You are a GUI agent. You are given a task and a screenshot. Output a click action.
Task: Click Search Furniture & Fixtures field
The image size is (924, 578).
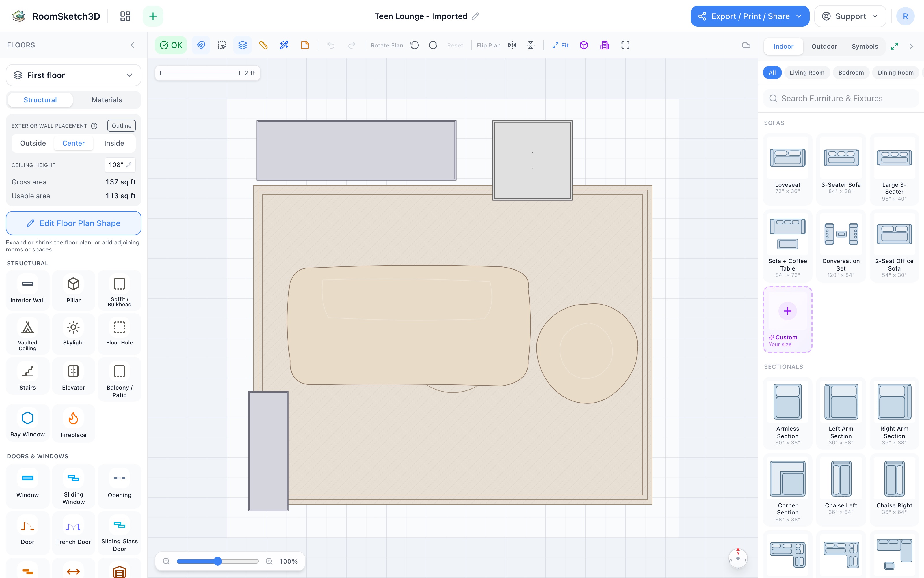841,99
